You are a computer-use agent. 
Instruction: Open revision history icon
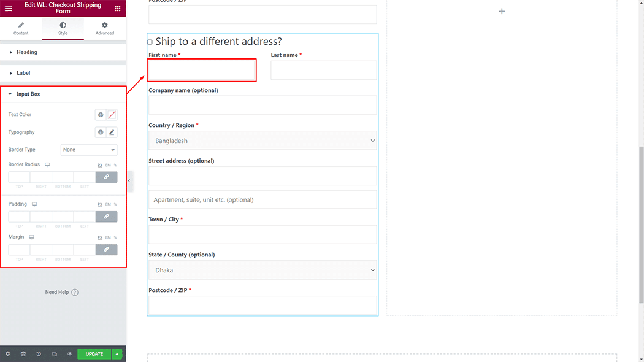39,354
